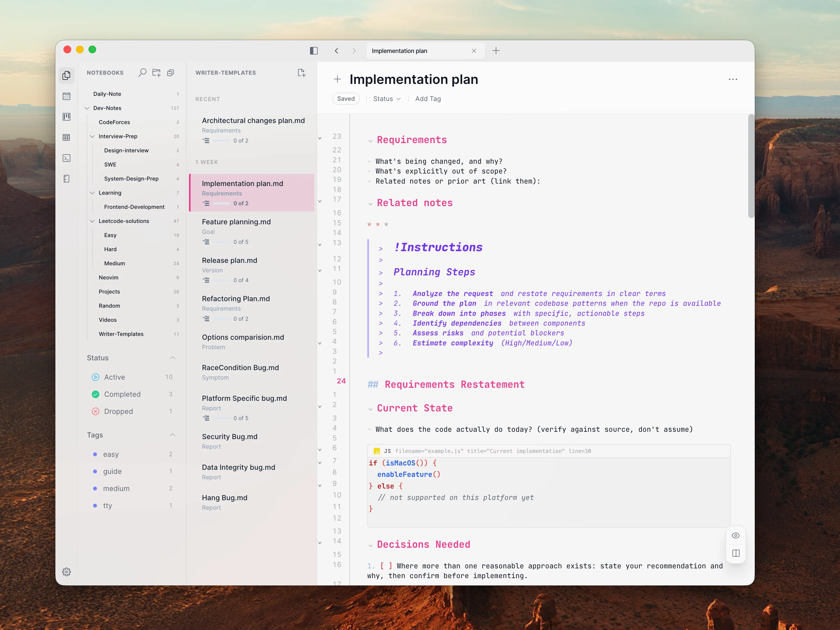The width and height of the screenshot is (840, 630).
Task: Click the plus icon beside note title
Action: point(337,79)
